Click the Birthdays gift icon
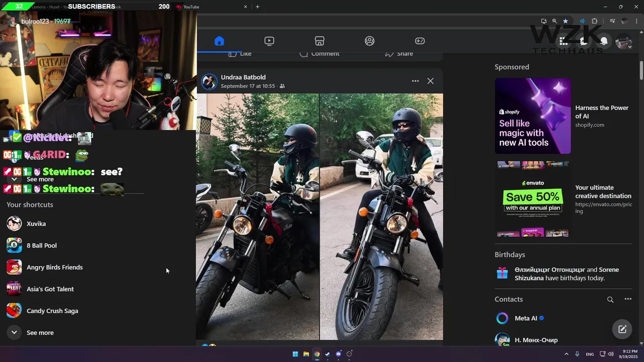The height and width of the screenshot is (362, 644). click(502, 273)
